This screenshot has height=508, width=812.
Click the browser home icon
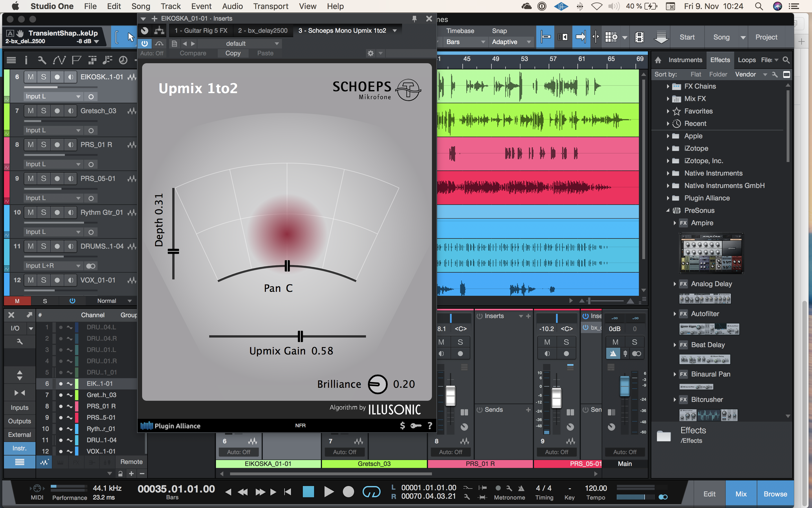tap(658, 60)
